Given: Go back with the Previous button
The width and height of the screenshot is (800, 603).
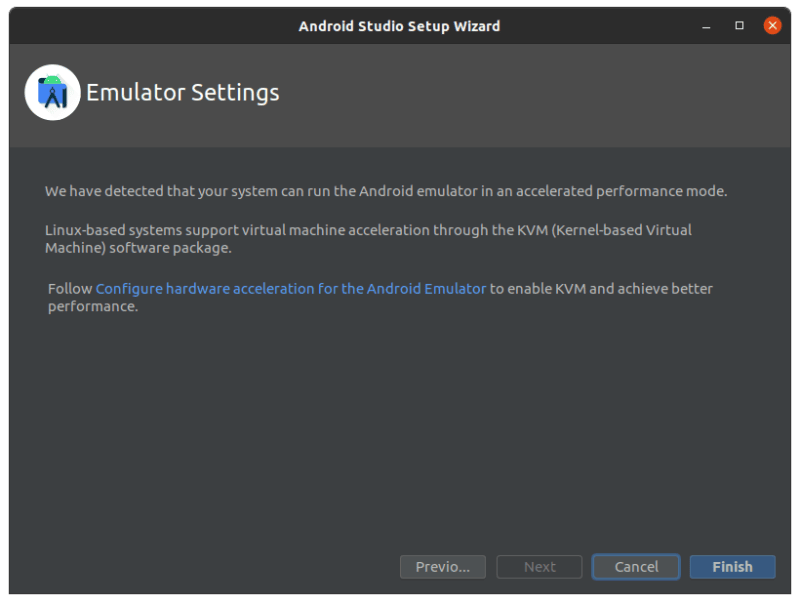Looking at the screenshot, I should [x=442, y=567].
